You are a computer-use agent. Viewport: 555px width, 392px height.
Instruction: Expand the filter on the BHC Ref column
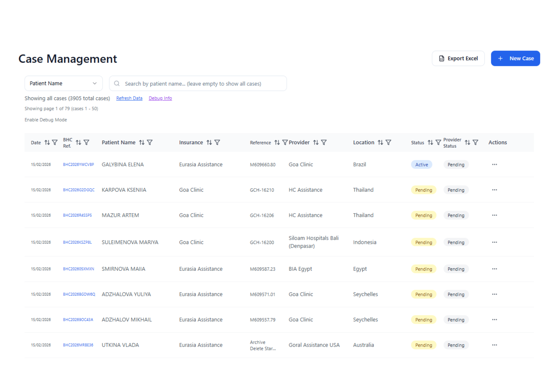coord(86,142)
